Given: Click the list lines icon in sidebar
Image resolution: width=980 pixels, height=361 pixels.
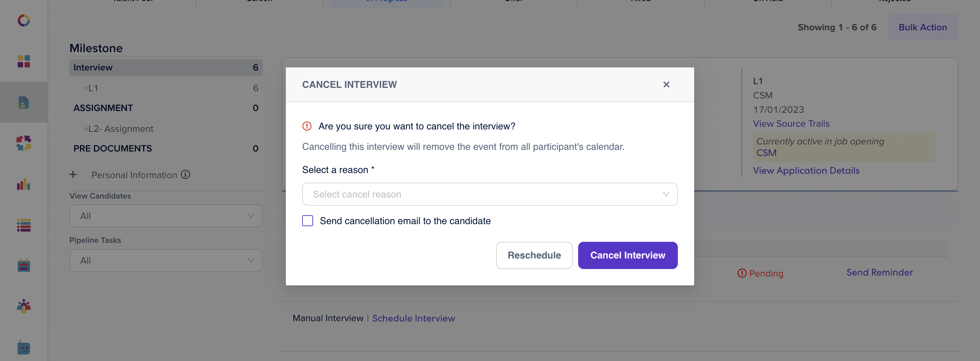Looking at the screenshot, I should pyautogui.click(x=23, y=225).
